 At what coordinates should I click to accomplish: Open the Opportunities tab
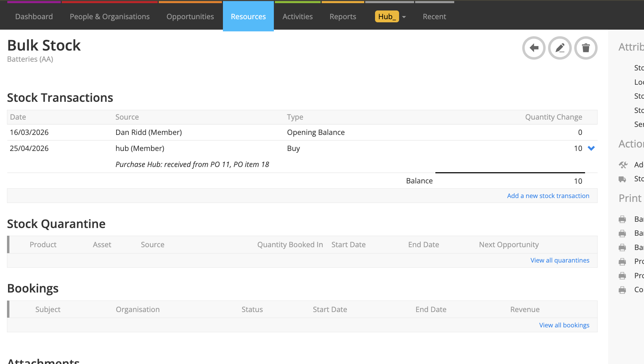click(190, 16)
